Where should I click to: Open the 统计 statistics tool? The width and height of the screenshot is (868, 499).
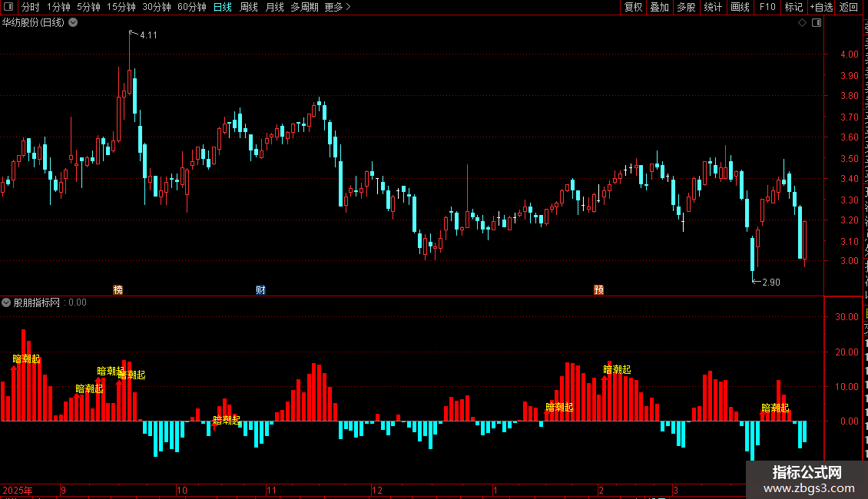pyautogui.click(x=713, y=7)
